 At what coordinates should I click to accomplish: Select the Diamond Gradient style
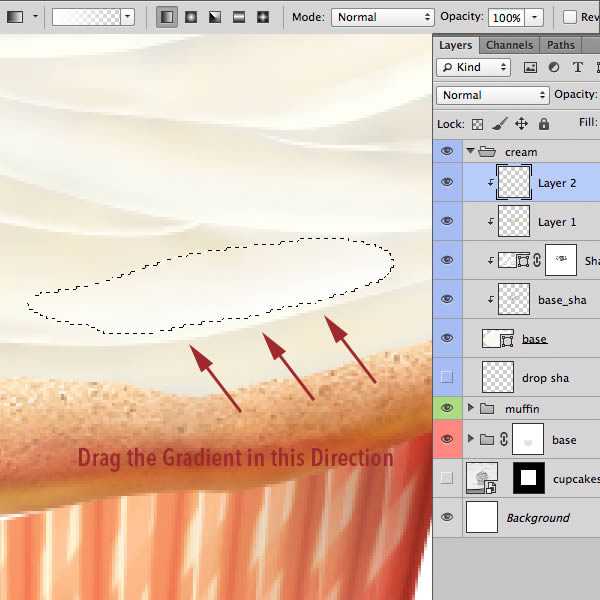click(263, 17)
